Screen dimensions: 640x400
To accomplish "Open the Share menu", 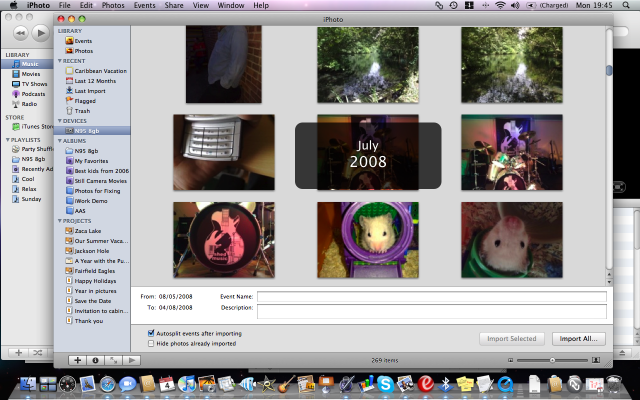I will 174,5.
